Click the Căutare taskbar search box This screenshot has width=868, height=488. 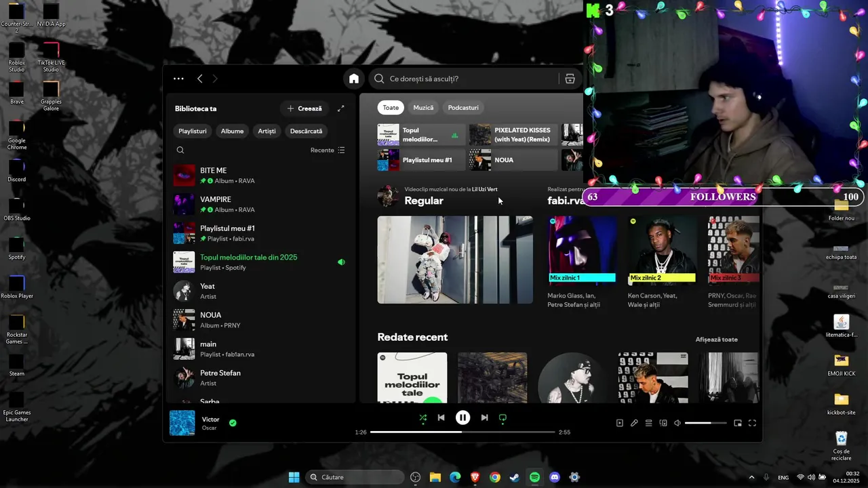point(355,477)
